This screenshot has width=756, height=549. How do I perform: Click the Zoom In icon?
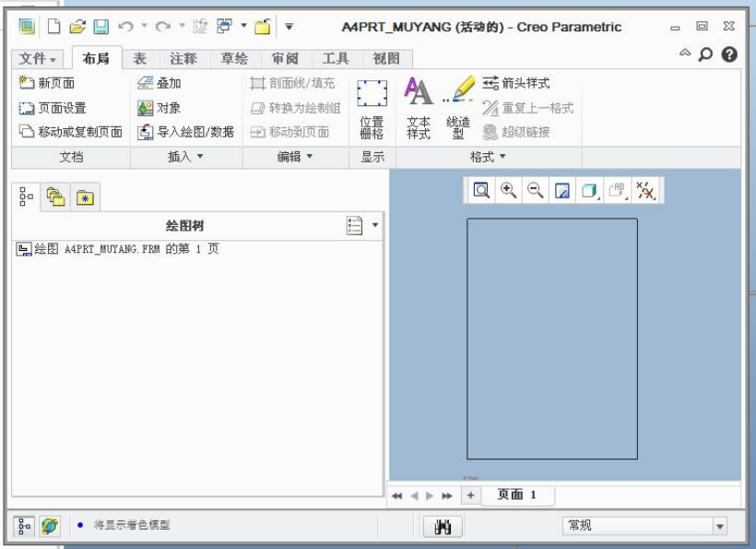(508, 191)
